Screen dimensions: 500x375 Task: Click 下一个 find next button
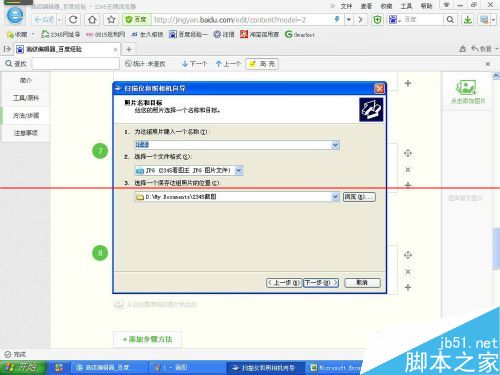[x=194, y=64]
